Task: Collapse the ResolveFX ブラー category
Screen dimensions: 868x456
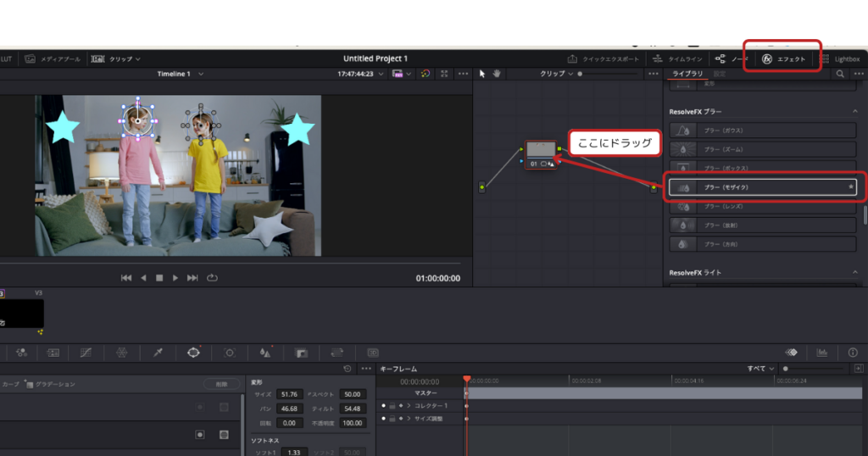Action: pyautogui.click(x=854, y=112)
